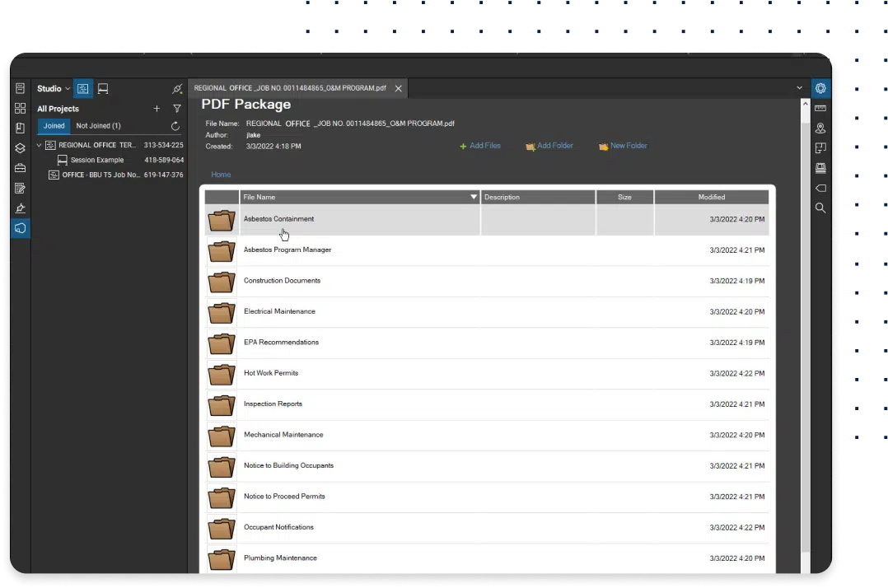The width and height of the screenshot is (888, 588).
Task: Open the Signatures panel icon
Action: pyautogui.click(x=21, y=208)
